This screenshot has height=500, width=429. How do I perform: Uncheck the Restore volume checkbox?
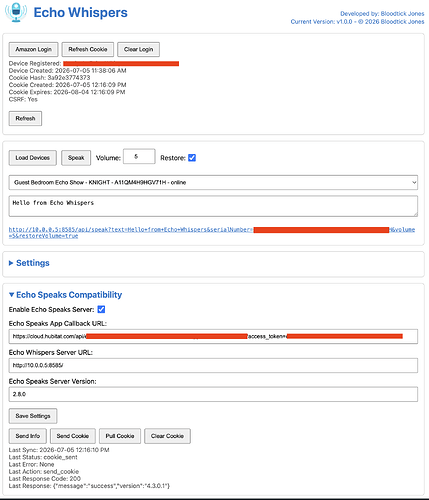coord(192,158)
